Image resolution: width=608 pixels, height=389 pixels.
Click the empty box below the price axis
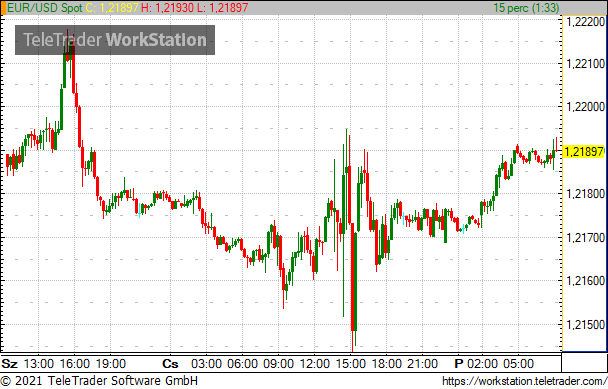click(584, 363)
